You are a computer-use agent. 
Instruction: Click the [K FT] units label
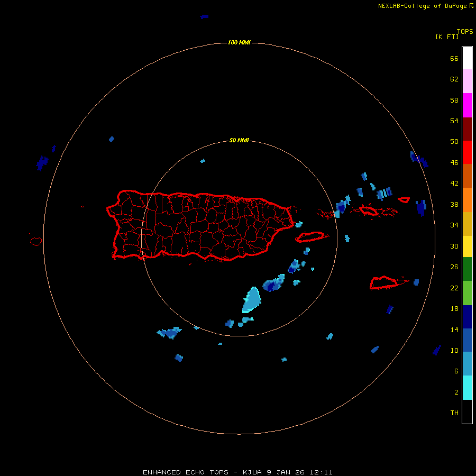click(x=447, y=36)
